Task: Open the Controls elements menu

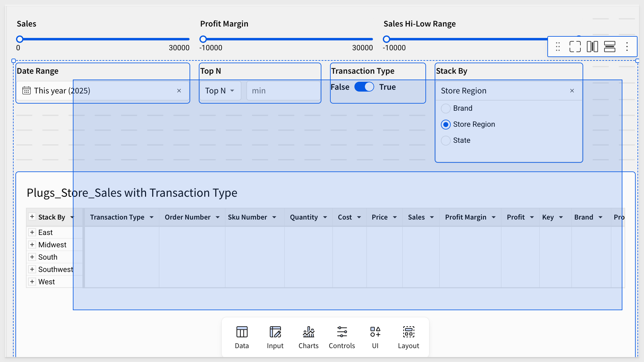Action: 342,337
